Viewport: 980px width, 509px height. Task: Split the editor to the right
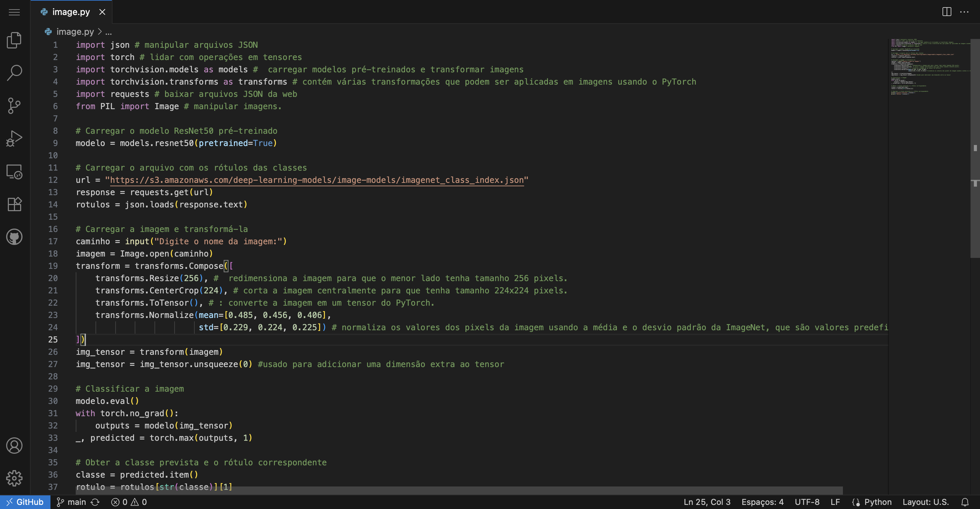[x=947, y=12]
